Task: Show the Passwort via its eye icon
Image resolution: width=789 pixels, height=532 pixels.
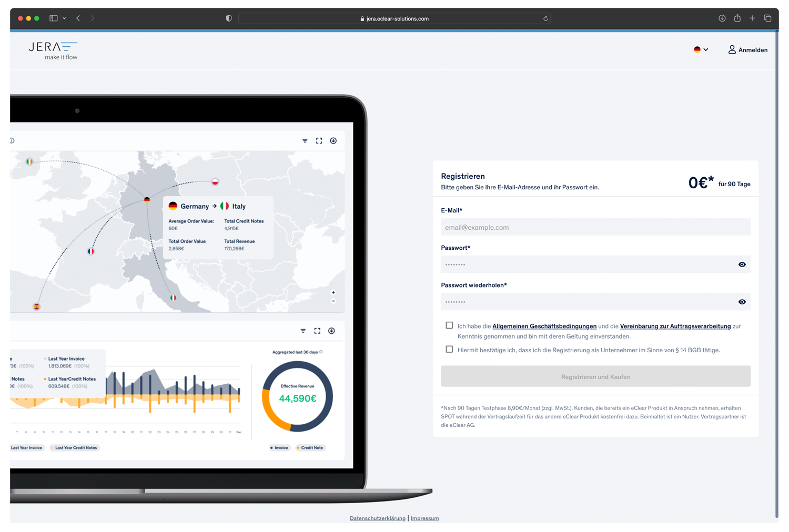Action: 742,264
